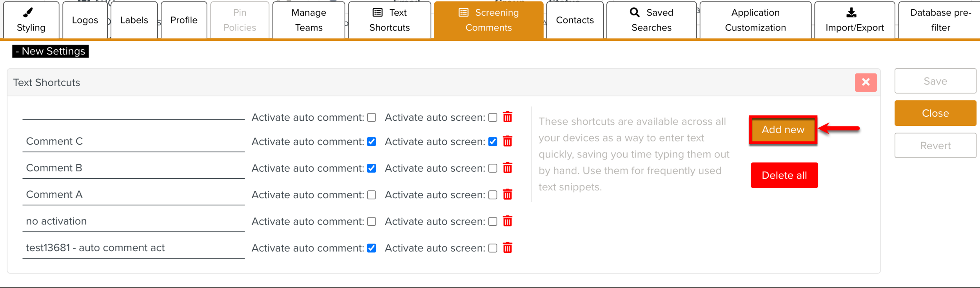Trash the test13681 auto comment shortcut
980x288 pixels.
(507, 248)
